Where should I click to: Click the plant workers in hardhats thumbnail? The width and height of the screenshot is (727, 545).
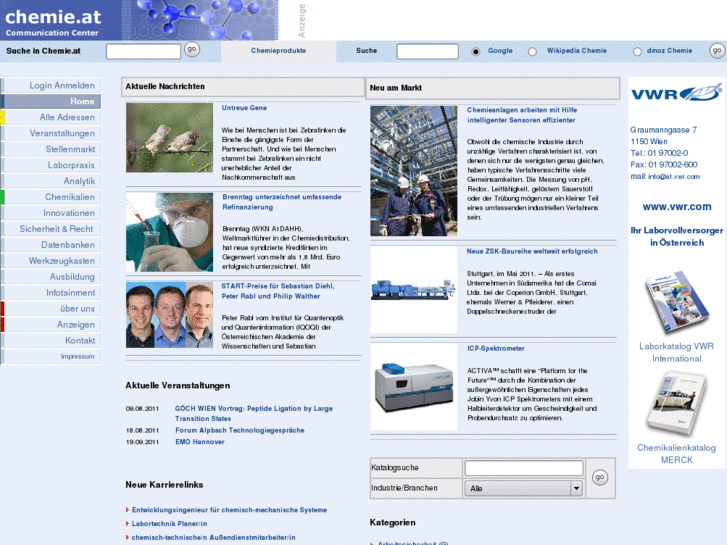point(414,171)
